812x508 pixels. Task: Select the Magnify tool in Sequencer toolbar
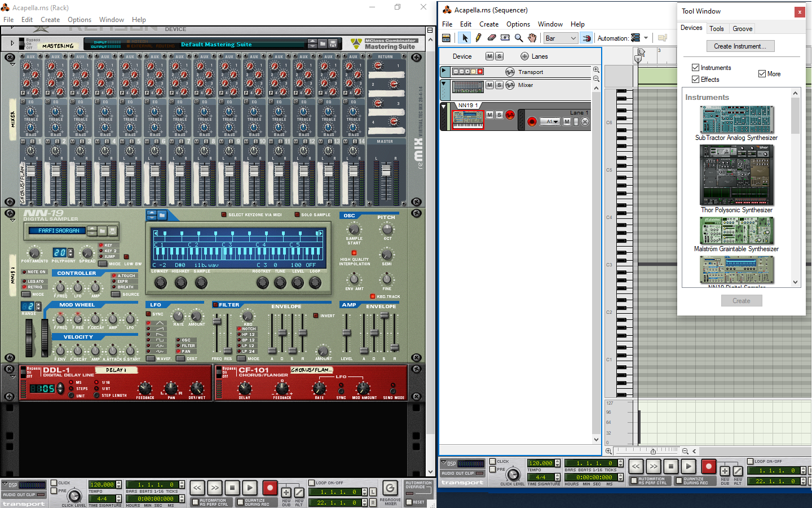pos(519,38)
